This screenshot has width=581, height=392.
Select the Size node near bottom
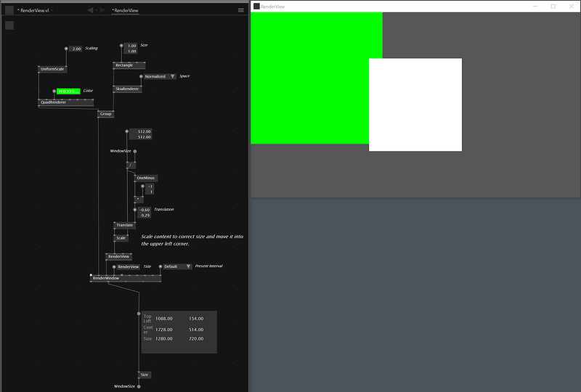(145, 375)
